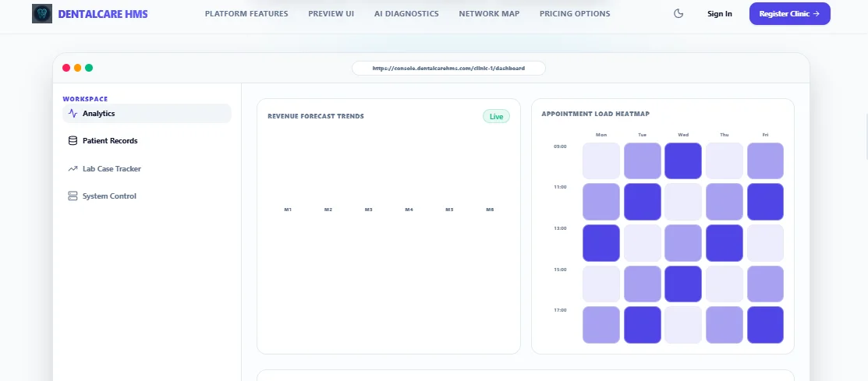Open the Network Map nav item
Viewport: 868px width, 381px height.
(489, 14)
